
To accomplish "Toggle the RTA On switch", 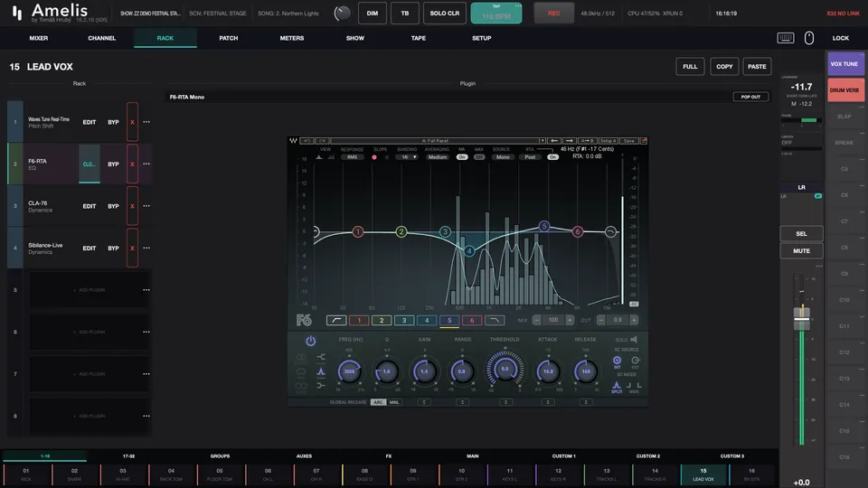I will click(552, 157).
